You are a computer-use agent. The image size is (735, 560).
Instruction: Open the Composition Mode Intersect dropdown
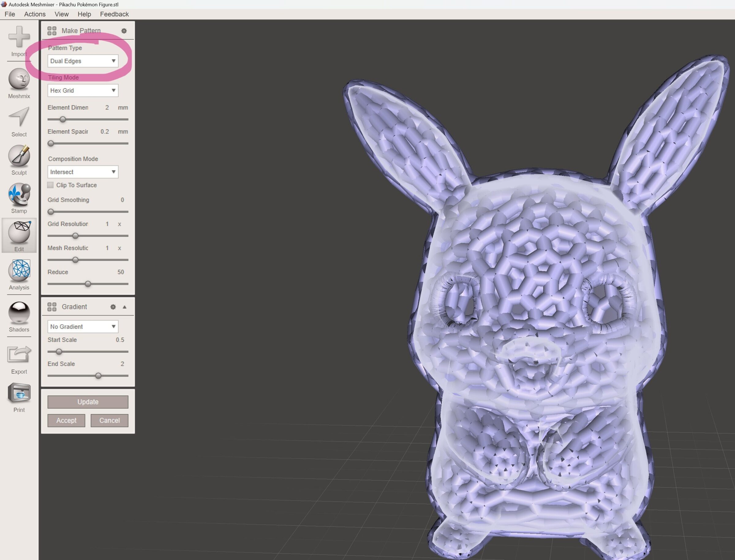[x=83, y=172]
